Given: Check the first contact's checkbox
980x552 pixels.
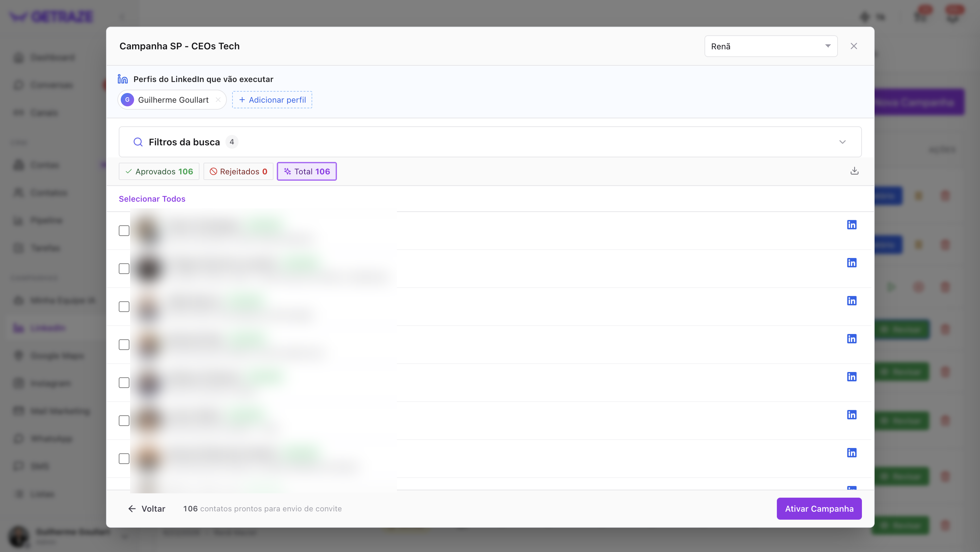Looking at the screenshot, I should (x=124, y=231).
